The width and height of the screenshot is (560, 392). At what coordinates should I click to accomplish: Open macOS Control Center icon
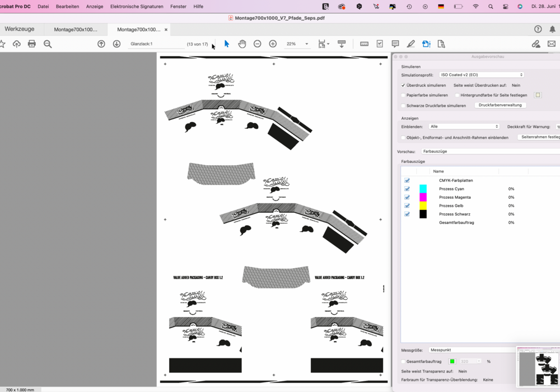(505, 6)
